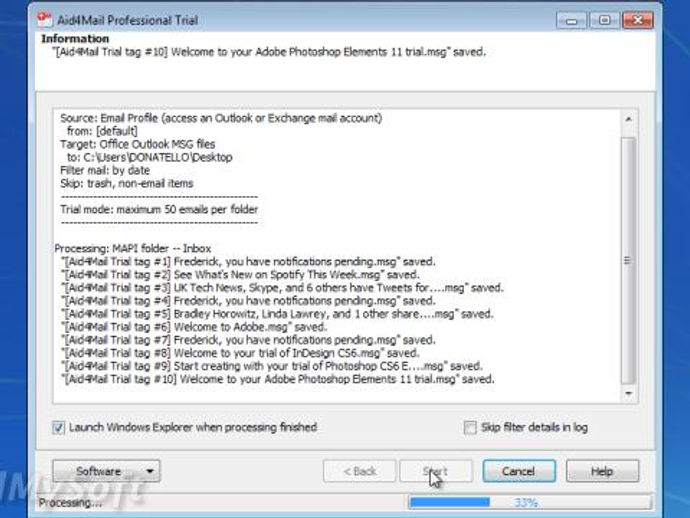Screen dimensions: 690x518
Task: Select log line with Desktop target path
Action: click(x=150, y=157)
